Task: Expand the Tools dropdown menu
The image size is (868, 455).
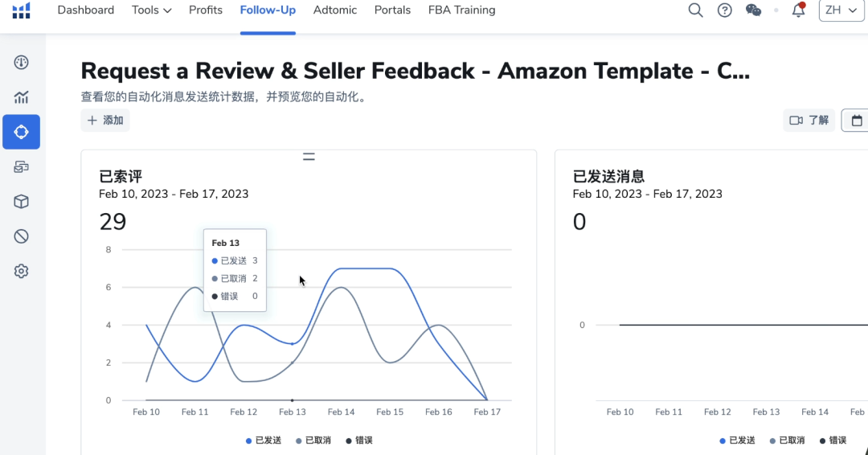Action: point(152,10)
